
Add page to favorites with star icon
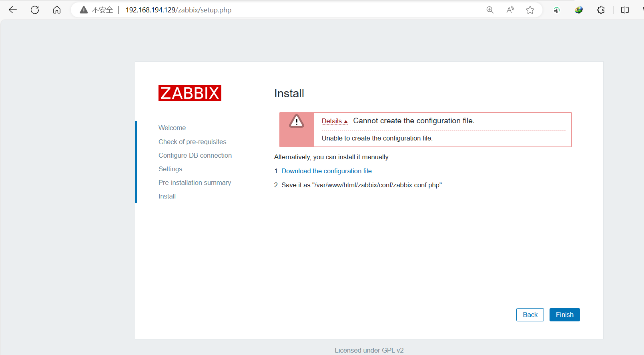click(530, 10)
